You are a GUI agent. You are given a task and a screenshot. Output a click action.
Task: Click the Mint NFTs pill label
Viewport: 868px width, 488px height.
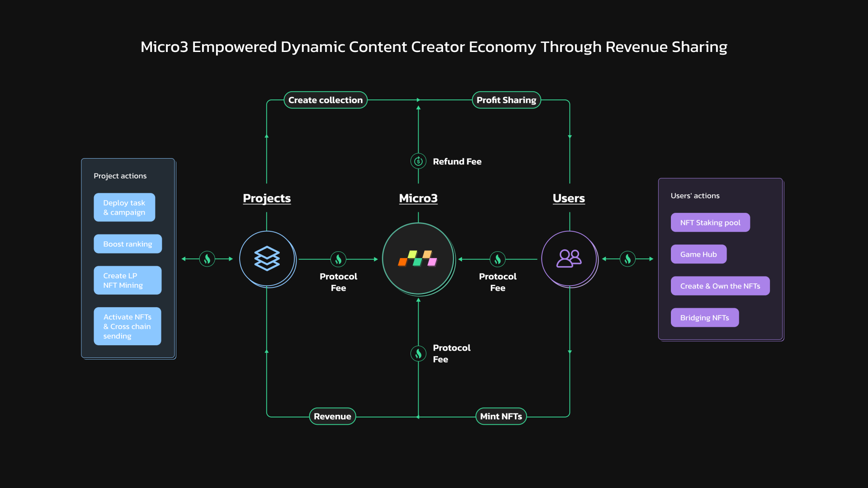[x=501, y=416]
